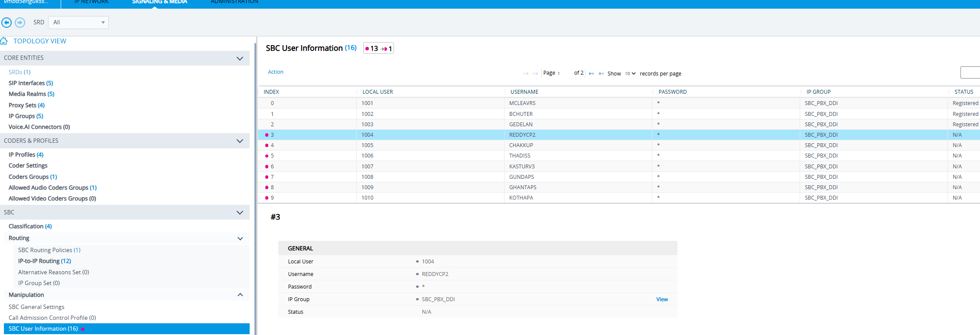980x335 pixels.
Task: Select row with username THADISS
Action: pyautogui.click(x=619, y=156)
